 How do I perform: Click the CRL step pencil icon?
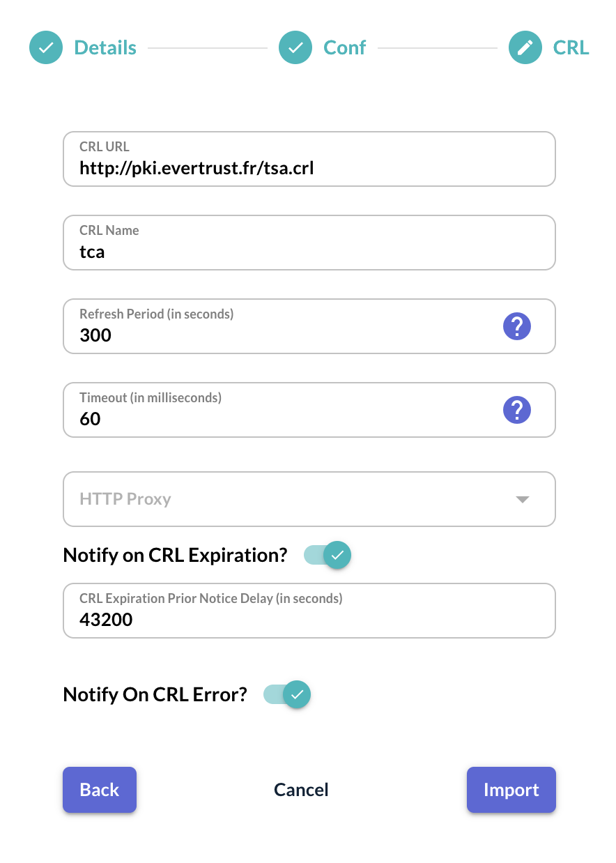coord(525,47)
